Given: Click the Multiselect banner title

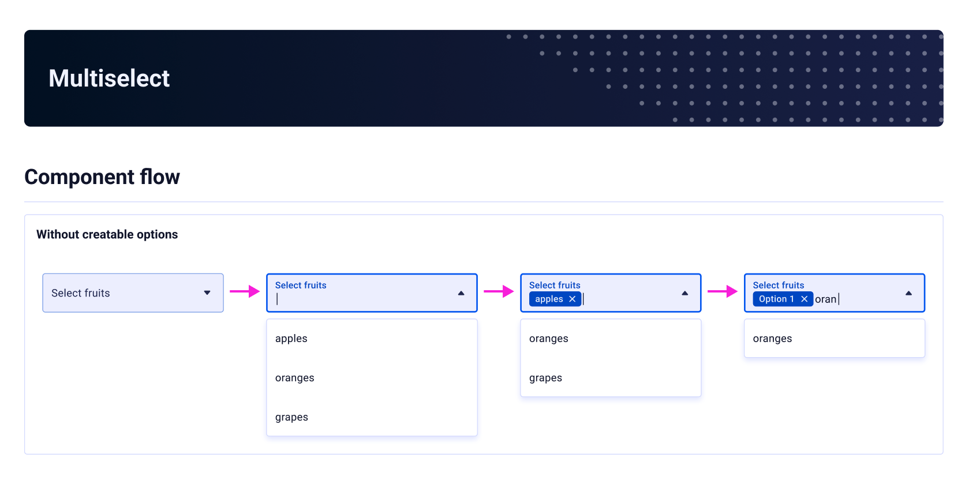Looking at the screenshot, I should click(109, 78).
